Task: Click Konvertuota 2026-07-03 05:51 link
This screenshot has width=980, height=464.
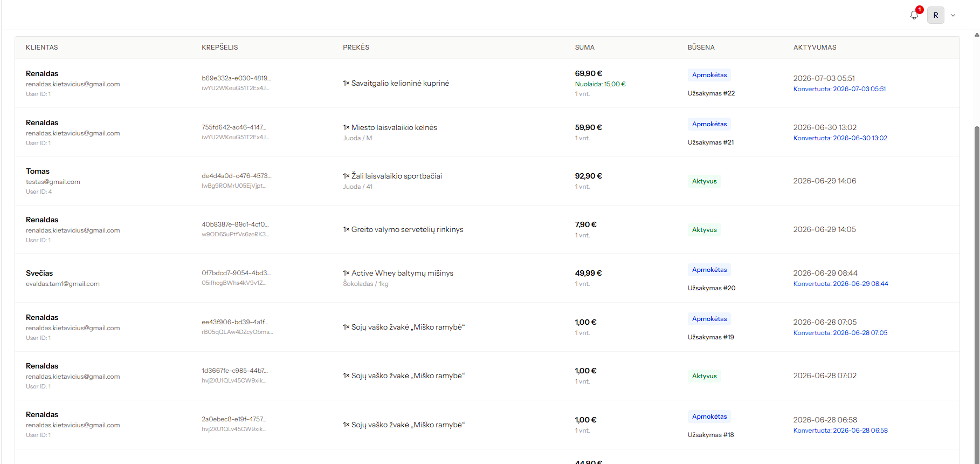Action: 839,89
